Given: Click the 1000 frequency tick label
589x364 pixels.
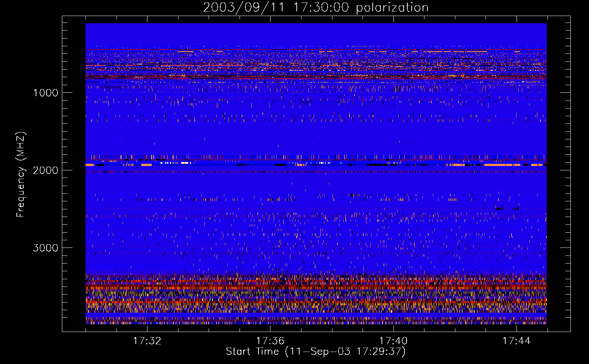Looking at the screenshot, I should (46, 93).
